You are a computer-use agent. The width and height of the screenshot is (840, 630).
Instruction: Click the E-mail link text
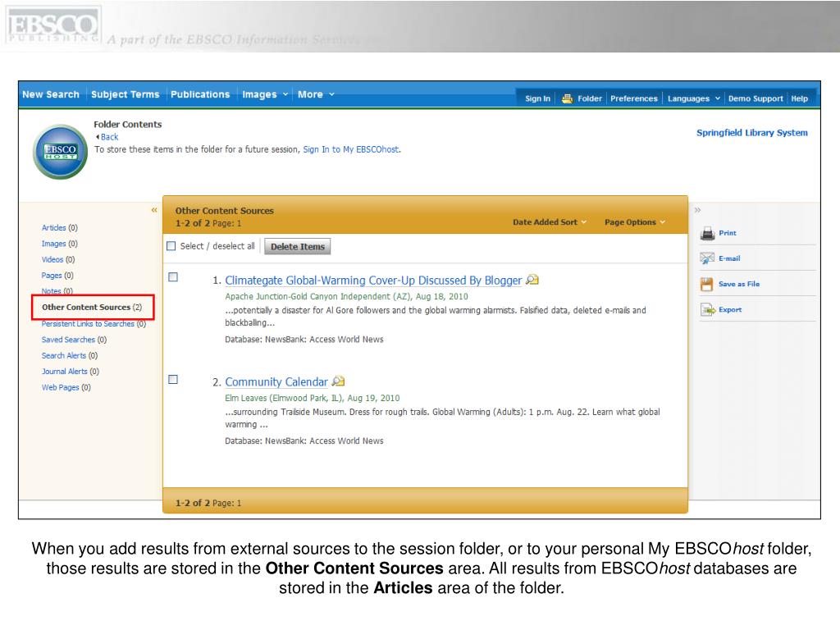[729, 258]
